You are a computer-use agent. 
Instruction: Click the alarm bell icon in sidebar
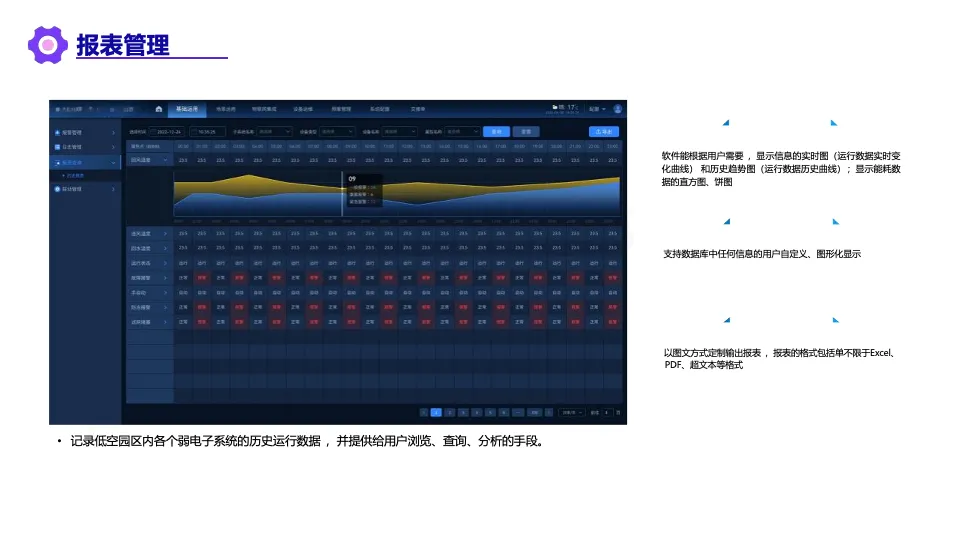click(x=58, y=132)
